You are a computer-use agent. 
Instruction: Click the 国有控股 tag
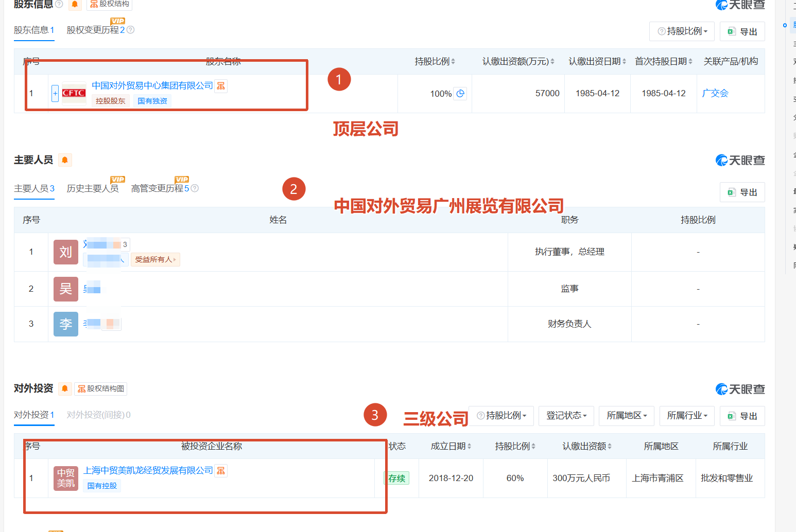pyautogui.click(x=102, y=486)
